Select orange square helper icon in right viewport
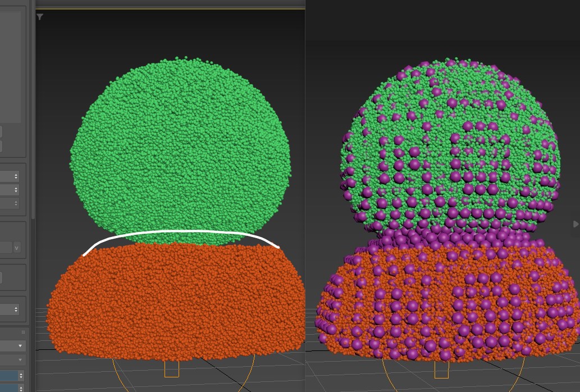Viewport: 580px width, 392px height. pyautogui.click(x=441, y=370)
